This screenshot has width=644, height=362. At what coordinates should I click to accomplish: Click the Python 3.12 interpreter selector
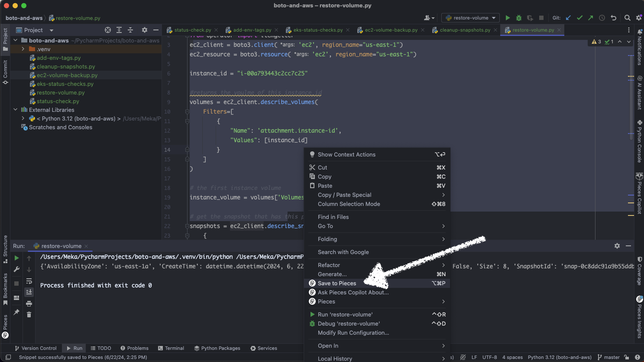559,357
